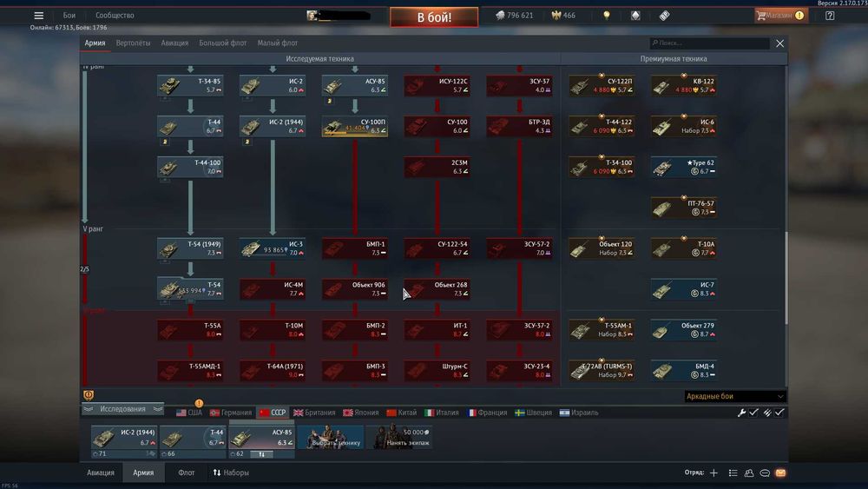
Task: Open the ticket-shaped icon in top bar
Action: point(664,16)
